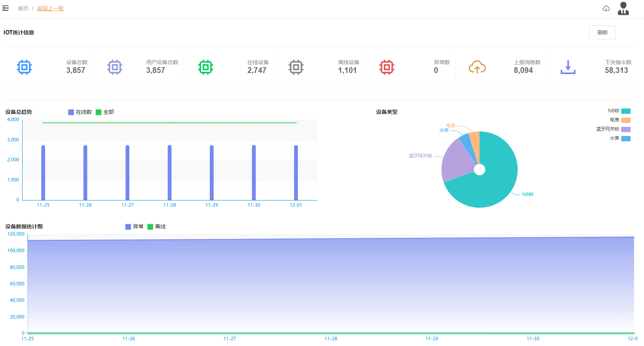Click the 蓝牙网关锁 pie callout label

pos(420,156)
